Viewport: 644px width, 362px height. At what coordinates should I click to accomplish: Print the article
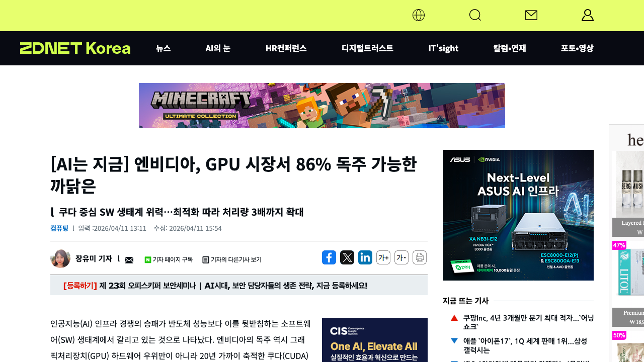point(420,257)
